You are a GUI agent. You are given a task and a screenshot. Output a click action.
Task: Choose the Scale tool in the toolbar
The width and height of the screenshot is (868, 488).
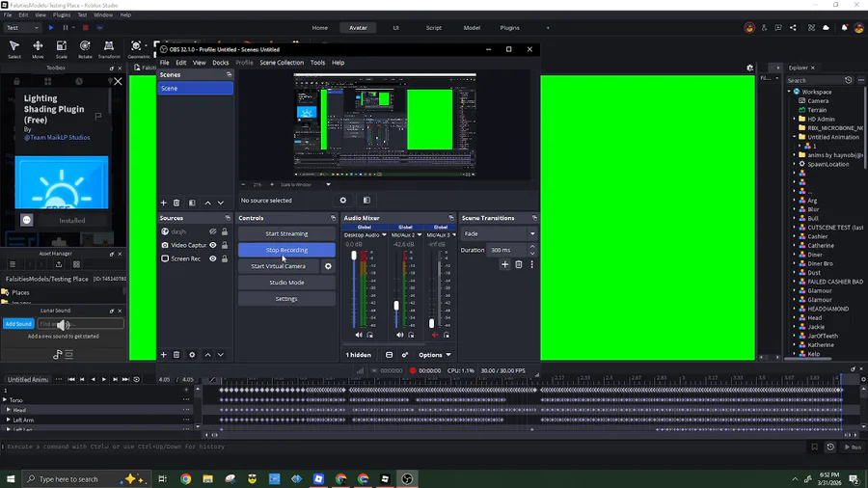(x=61, y=47)
